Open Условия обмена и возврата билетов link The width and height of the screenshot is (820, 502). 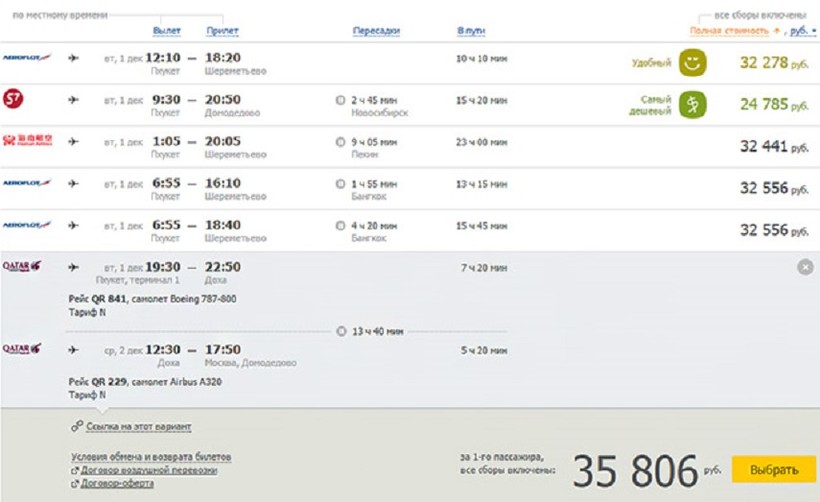(x=151, y=457)
